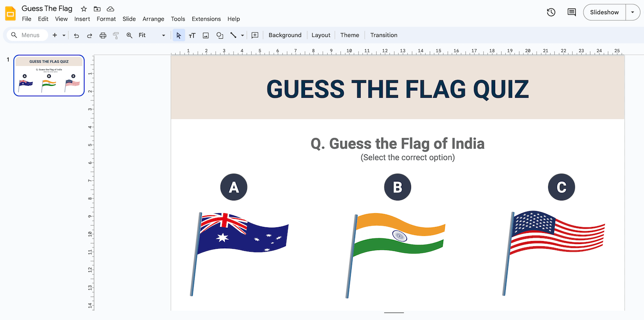This screenshot has width=644, height=320.
Task: Select option B circle badge
Action: pyautogui.click(x=398, y=187)
